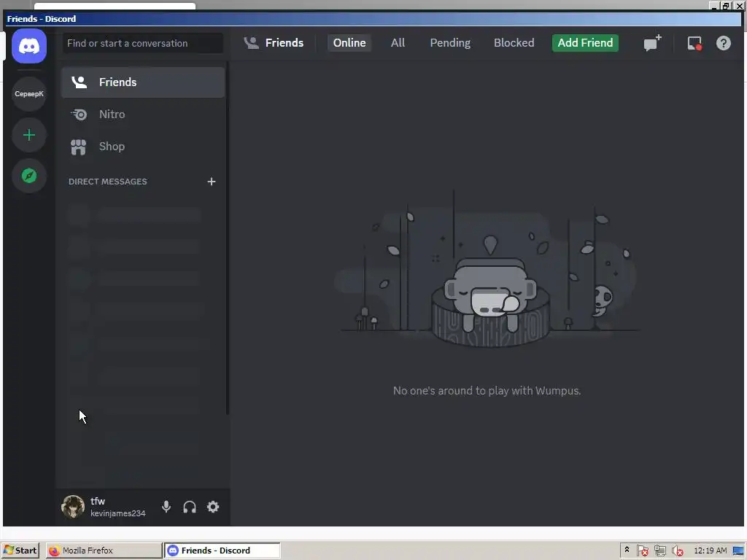Screen dimensions: 747x560
Task: Click the show desktop icon in the tray
Action: (739, 551)
